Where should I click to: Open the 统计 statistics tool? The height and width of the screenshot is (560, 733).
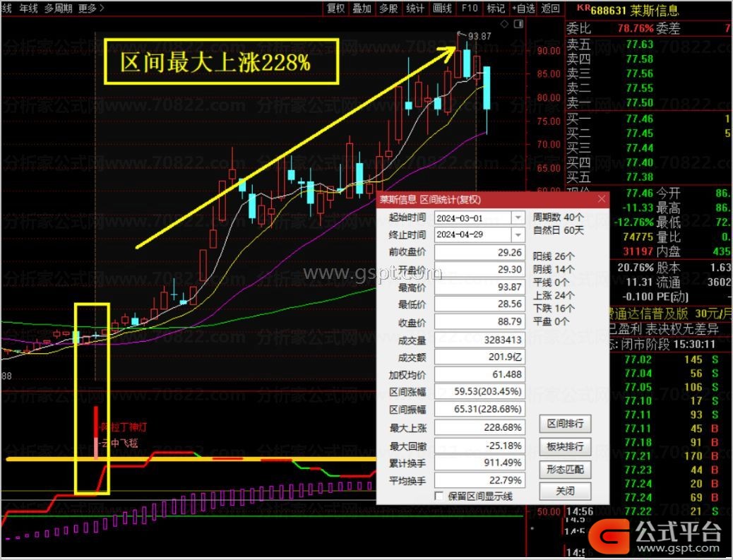click(415, 8)
